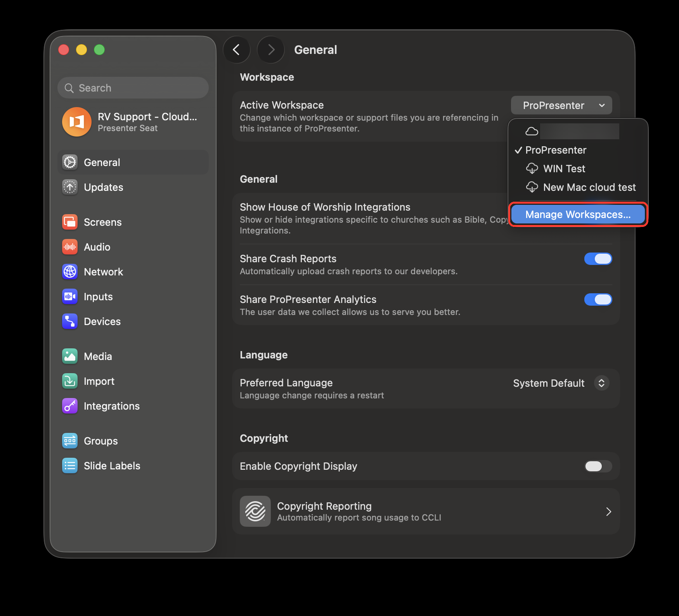Click the magnifier icon in Search
The image size is (679, 616).
tap(69, 88)
